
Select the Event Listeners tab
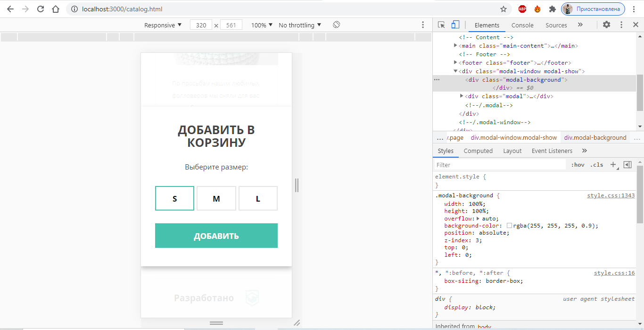[552, 151]
